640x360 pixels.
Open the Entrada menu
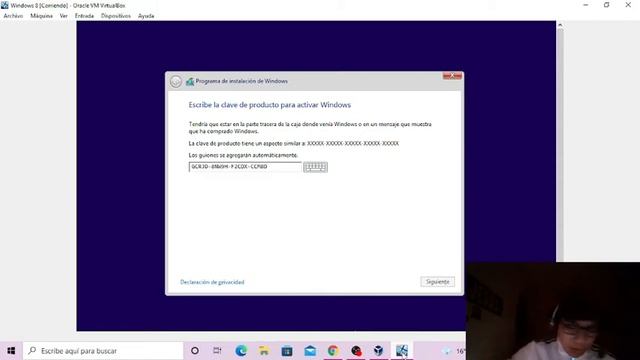pos(84,16)
